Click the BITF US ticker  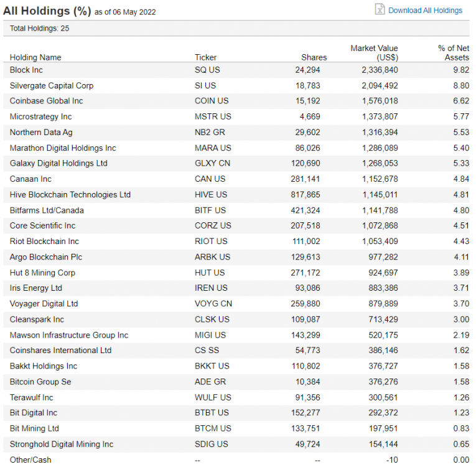pos(210,210)
